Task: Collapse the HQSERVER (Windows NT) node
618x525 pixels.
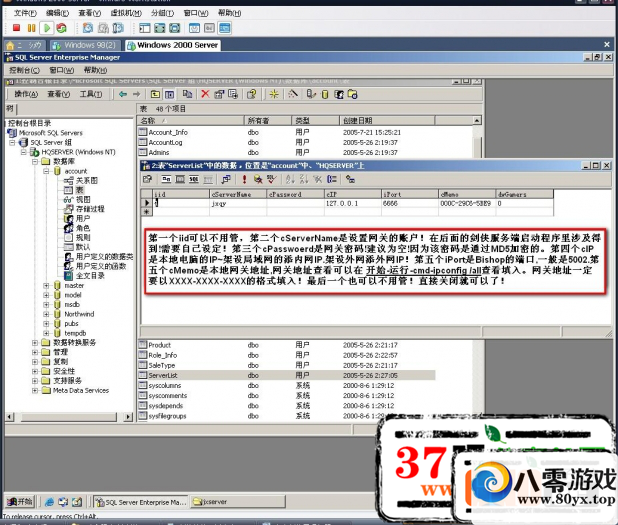Action: pos(24,152)
